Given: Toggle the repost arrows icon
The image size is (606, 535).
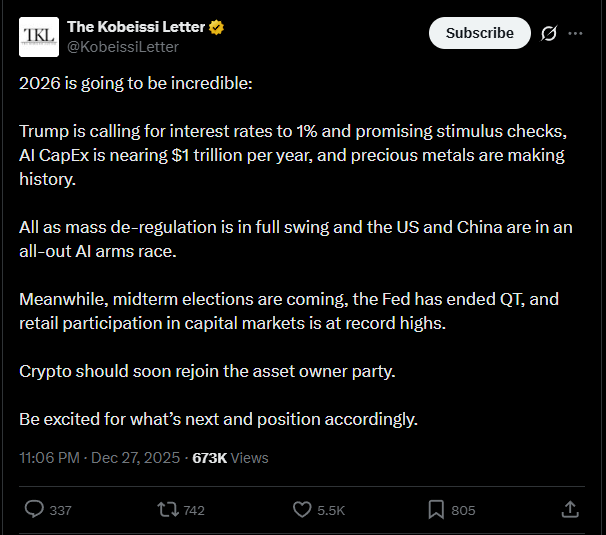Looking at the screenshot, I should pos(168,509).
